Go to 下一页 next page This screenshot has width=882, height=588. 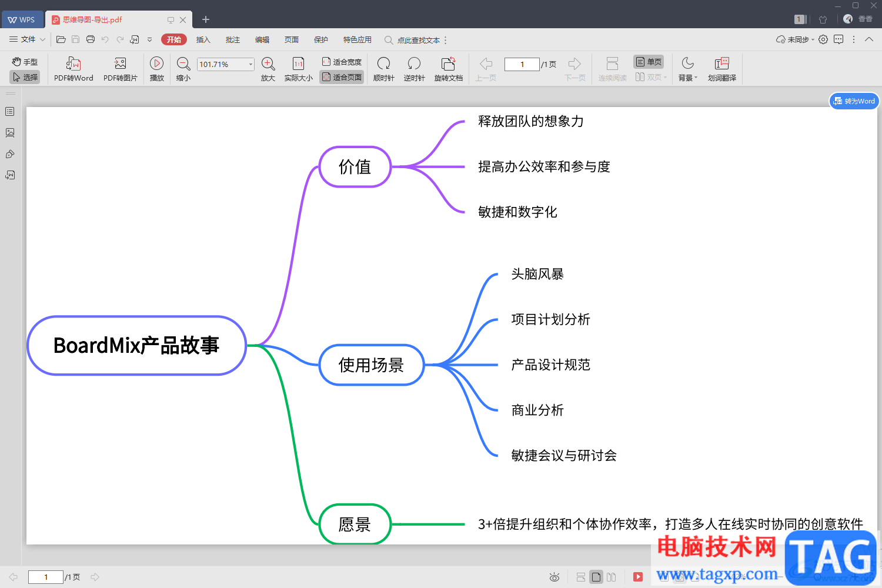click(575, 69)
